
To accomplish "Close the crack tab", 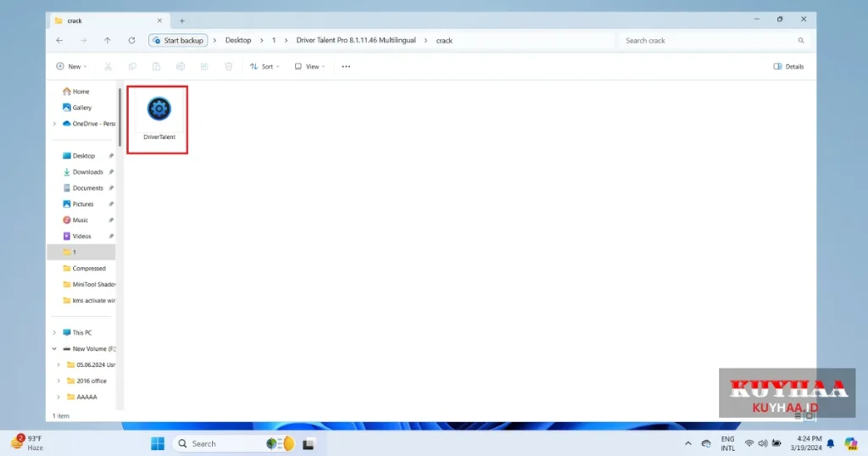I will pyautogui.click(x=159, y=20).
